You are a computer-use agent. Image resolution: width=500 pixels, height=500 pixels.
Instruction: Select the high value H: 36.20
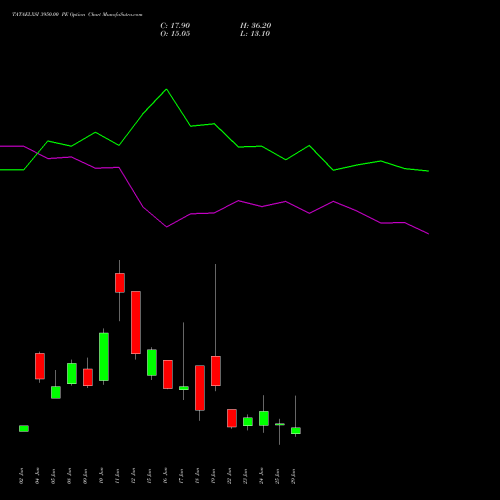pyautogui.click(x=256, y=26)
